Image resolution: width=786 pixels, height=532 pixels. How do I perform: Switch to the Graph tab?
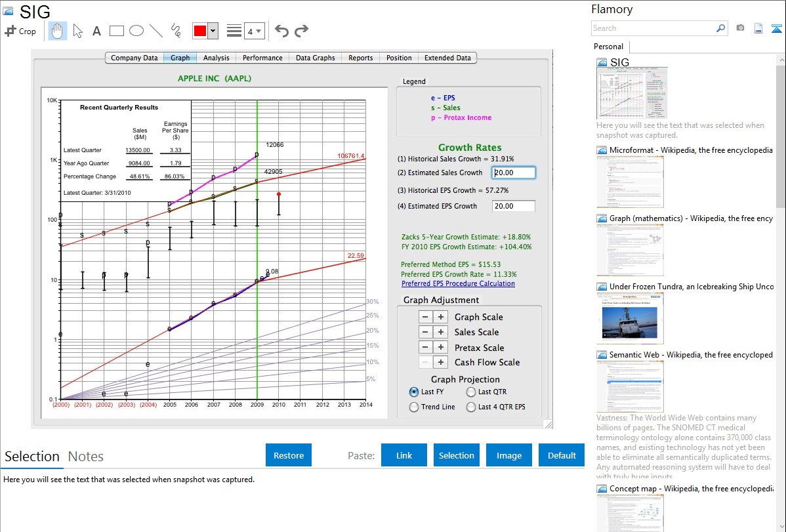180,58
